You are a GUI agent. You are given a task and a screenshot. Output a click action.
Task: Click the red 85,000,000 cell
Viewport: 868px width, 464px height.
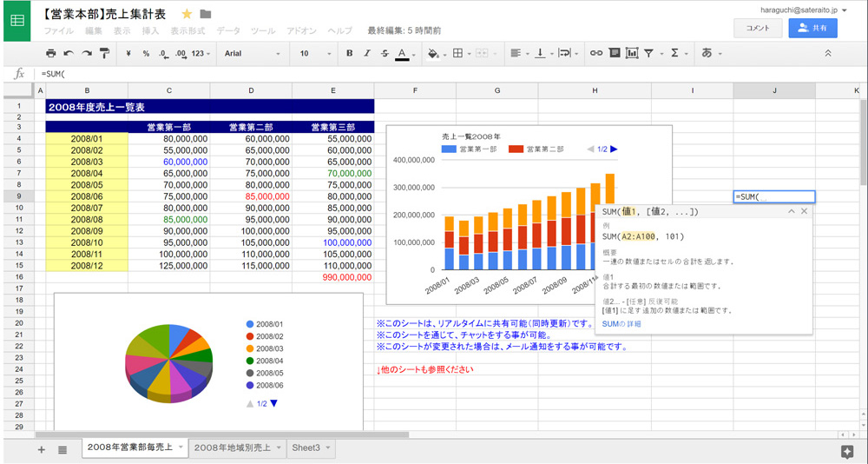(x=252, y=196)
